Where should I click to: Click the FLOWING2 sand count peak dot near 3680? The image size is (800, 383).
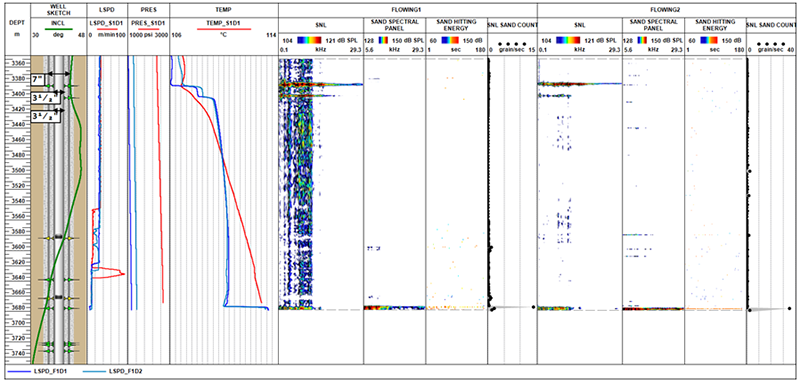coord(789,308)
